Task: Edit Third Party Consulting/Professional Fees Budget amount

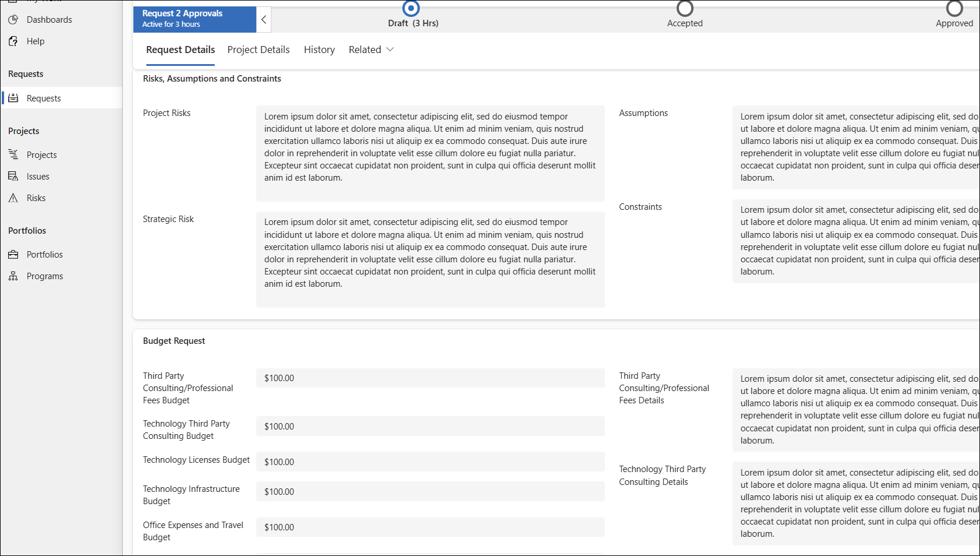Action: coord(430,378)
